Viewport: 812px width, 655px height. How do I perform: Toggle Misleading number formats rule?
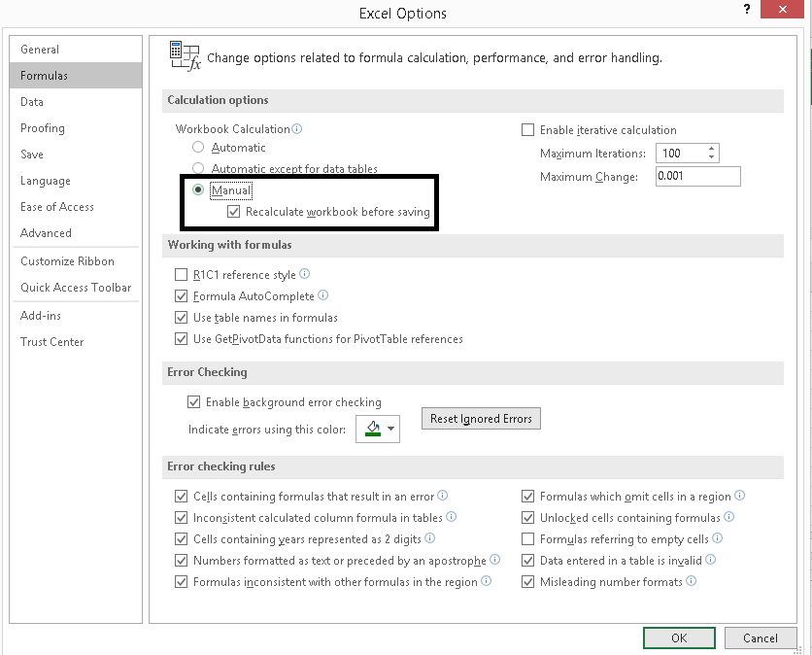tap(527, 581)
